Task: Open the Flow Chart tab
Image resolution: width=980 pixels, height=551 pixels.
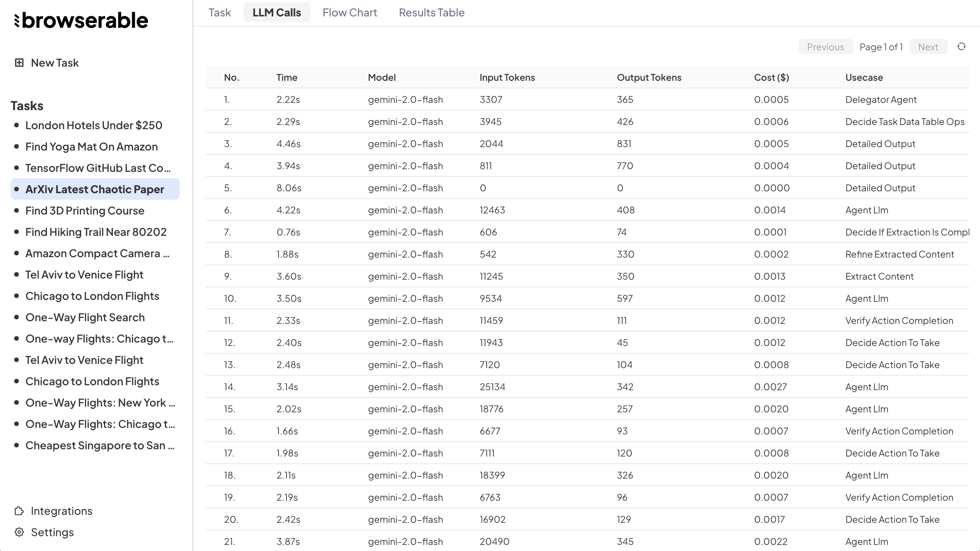Action: coord(349,13)
